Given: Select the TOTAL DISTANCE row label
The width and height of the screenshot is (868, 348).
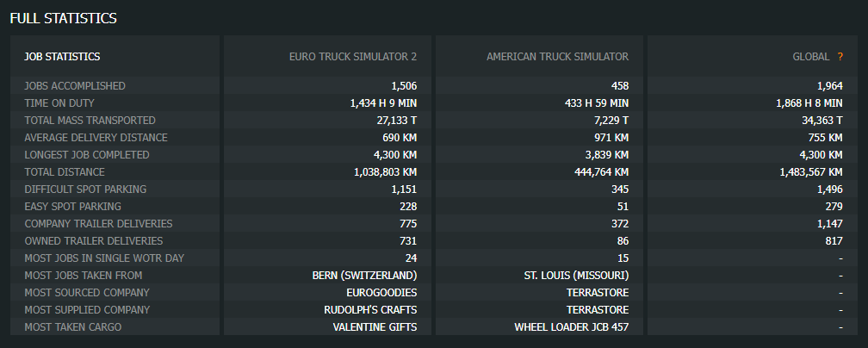Looking at the screenshot, I should pyautogui.click(x=65, y=171).
